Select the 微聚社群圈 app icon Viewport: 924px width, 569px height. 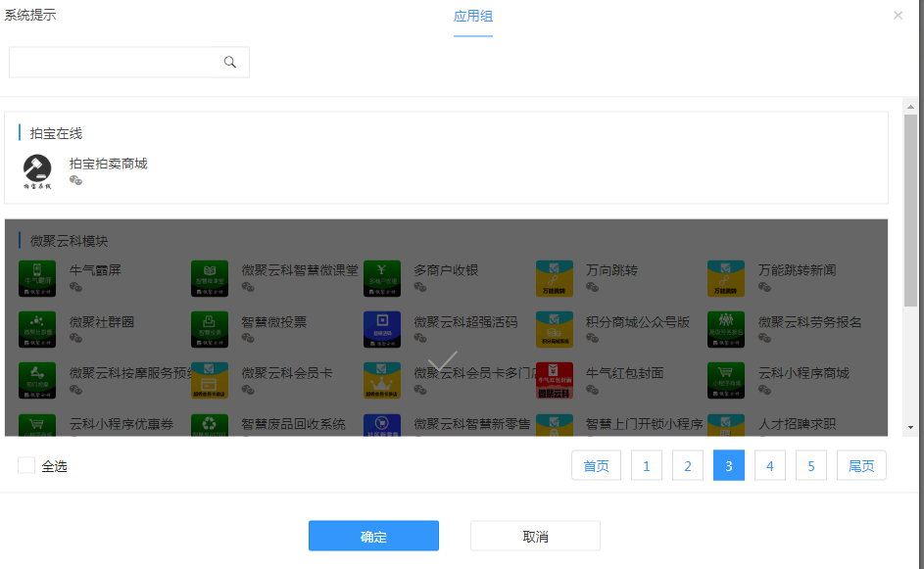coord(37,329)
